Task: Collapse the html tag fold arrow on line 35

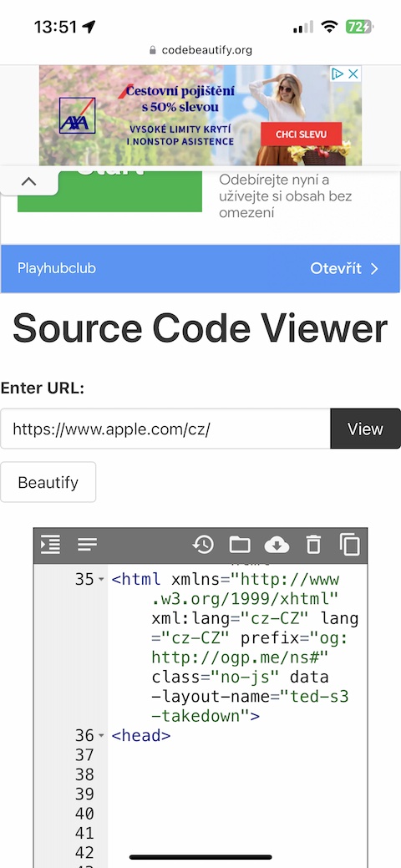Action: click(x=101, y=580)
